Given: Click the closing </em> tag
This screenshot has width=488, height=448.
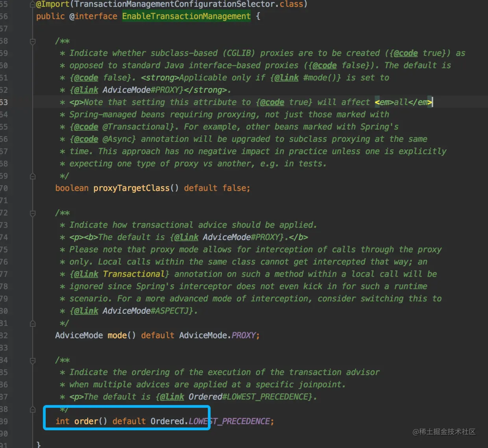Looking at the screenshot, I should point(420,102).
